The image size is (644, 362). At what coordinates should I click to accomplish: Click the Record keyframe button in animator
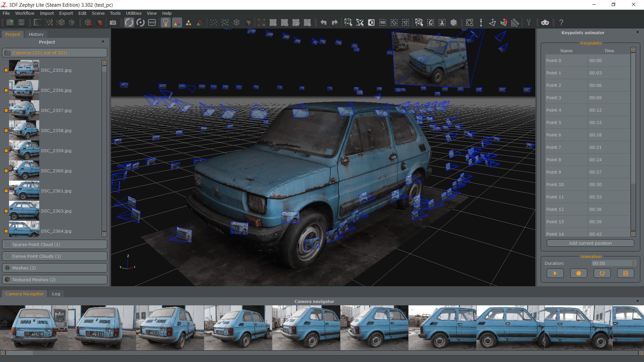pyautogui.click(x=579, y=273)
